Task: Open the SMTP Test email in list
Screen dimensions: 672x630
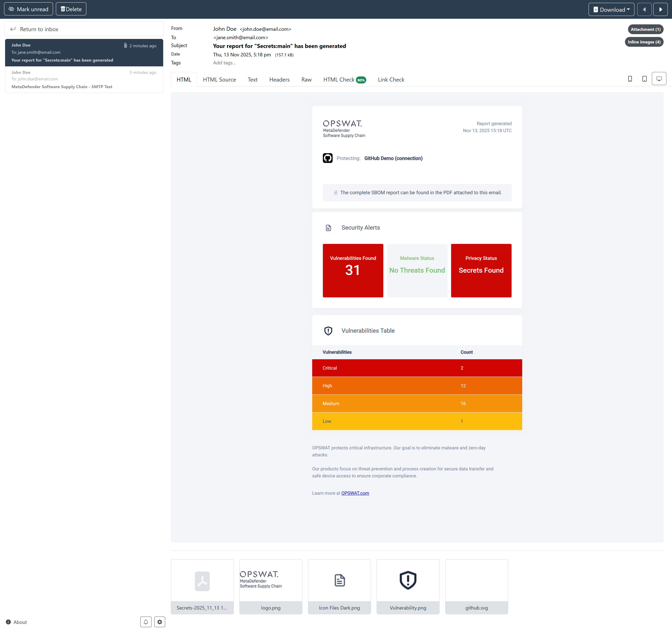Action: tap(84, 79)
